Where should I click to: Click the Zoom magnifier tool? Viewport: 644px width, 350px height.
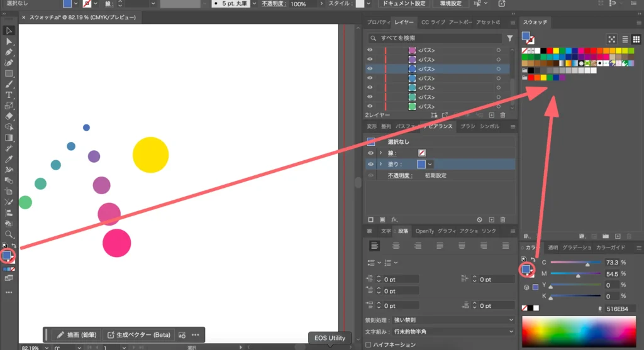9,234
